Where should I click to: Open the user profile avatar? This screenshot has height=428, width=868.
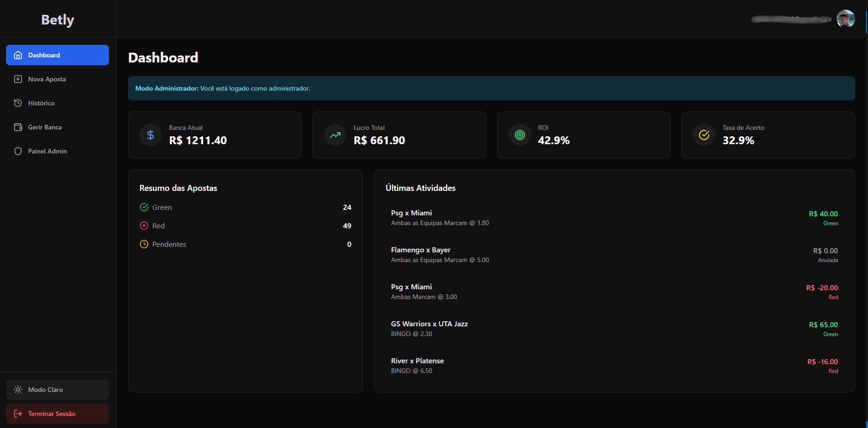(846, 18)
